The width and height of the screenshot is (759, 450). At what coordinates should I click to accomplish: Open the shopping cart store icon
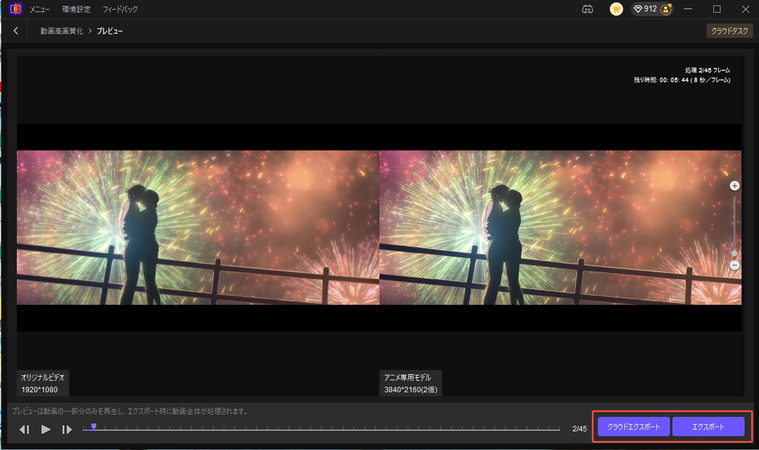pos(616,9)
